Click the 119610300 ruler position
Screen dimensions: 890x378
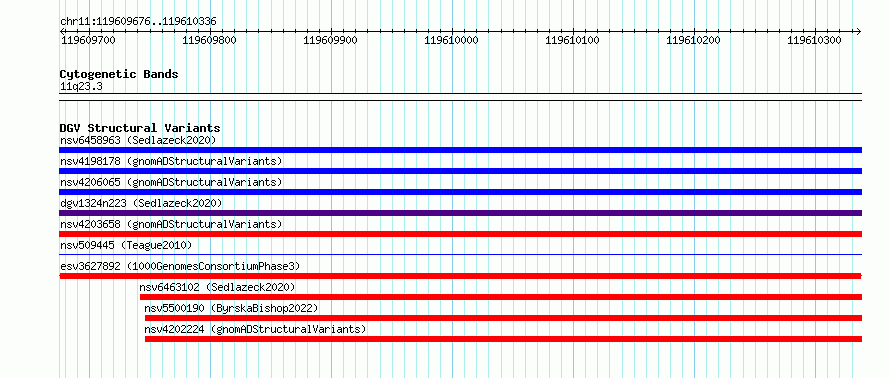[x=815, y=40]
